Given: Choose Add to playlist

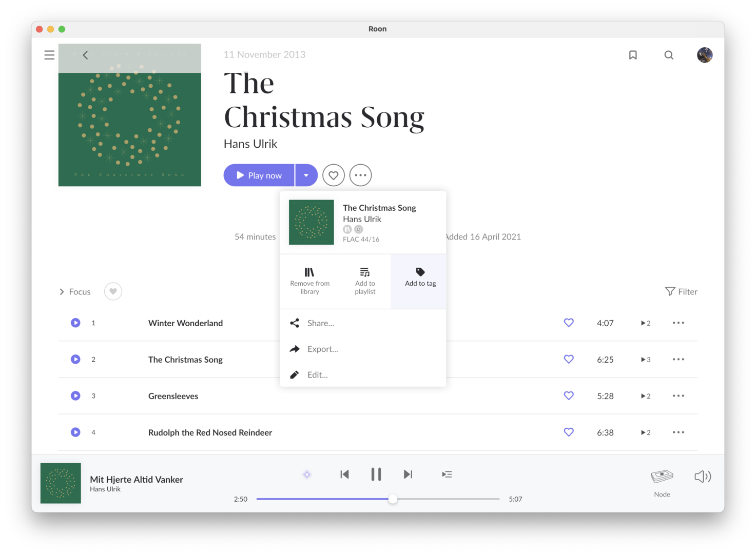Looking at the screenshot, I should coord(365,281).
